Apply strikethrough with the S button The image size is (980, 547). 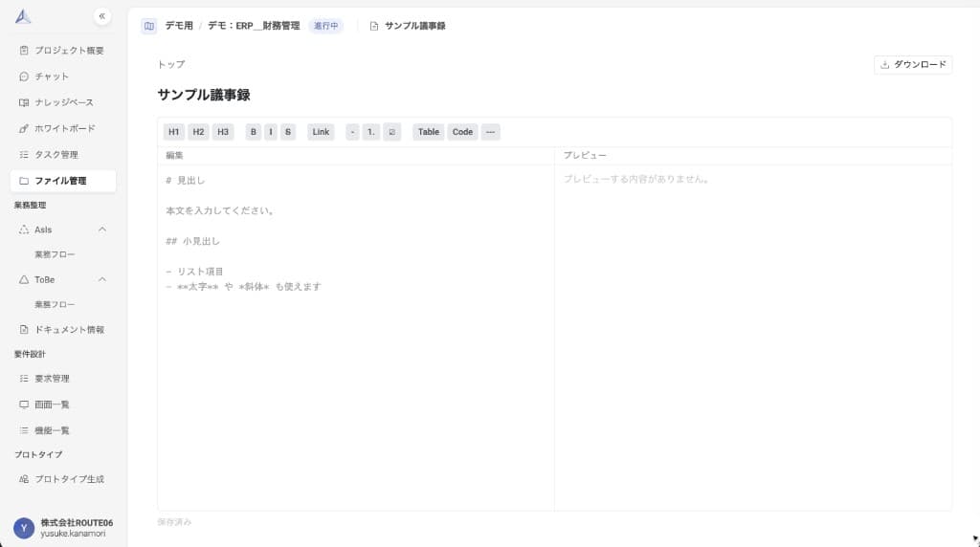(288, 132)
